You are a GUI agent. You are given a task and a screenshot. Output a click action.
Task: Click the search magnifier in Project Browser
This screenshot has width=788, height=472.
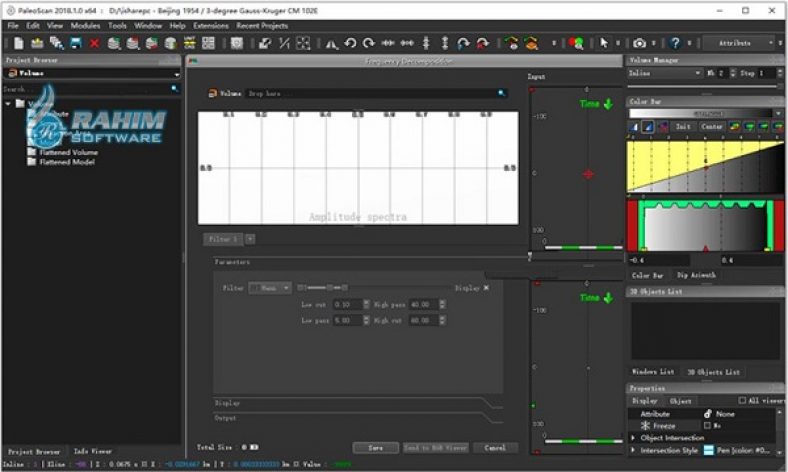pos(174,88)
